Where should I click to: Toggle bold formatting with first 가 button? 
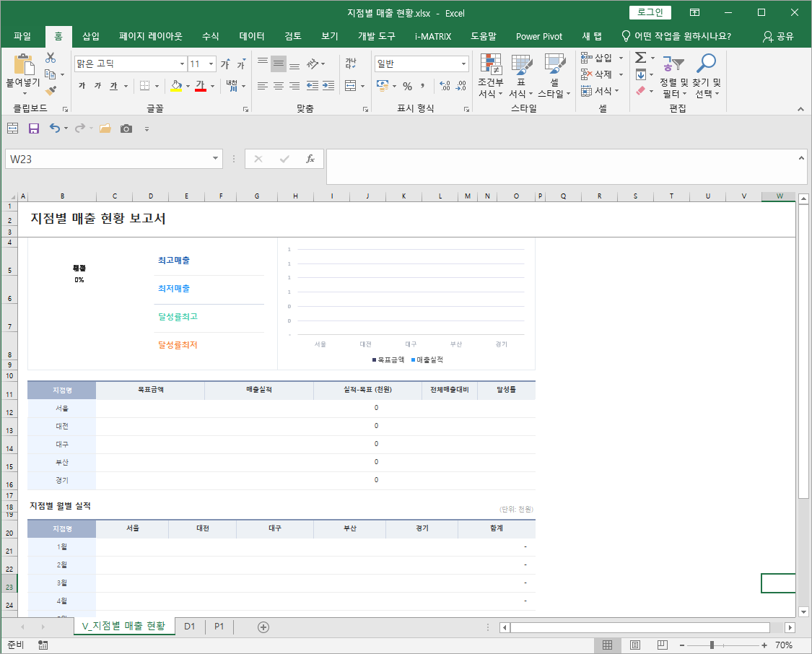(82, 86)
